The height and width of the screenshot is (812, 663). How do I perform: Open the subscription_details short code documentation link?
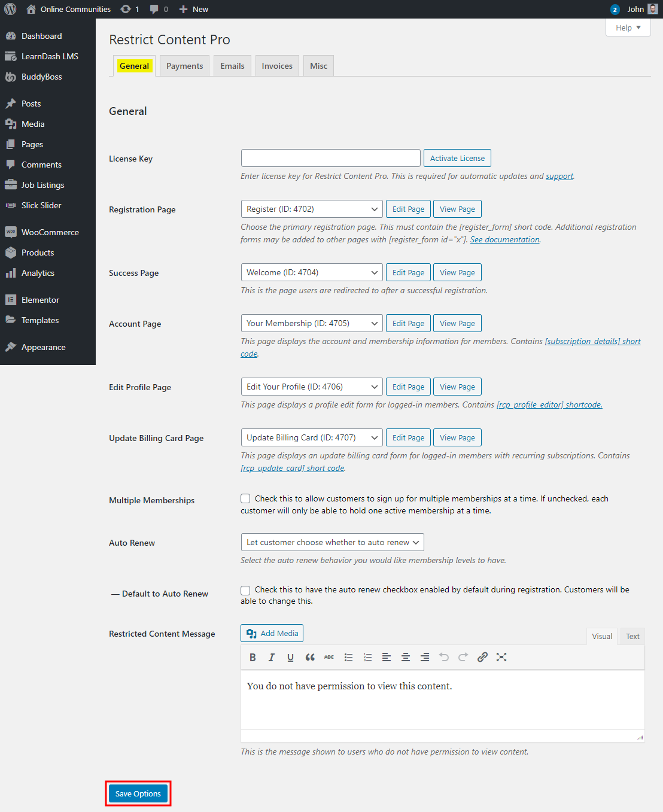pyautogui.click(x=592, y=341)
